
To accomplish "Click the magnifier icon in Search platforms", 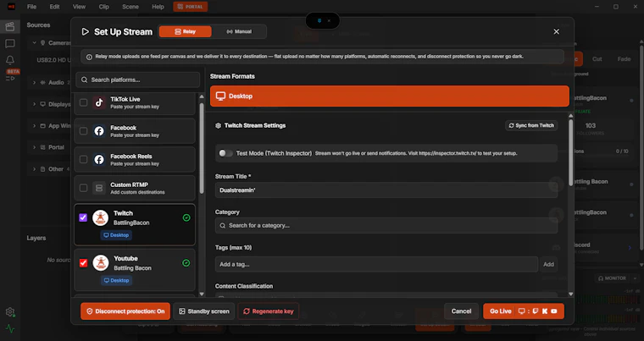I will point(84,80).
